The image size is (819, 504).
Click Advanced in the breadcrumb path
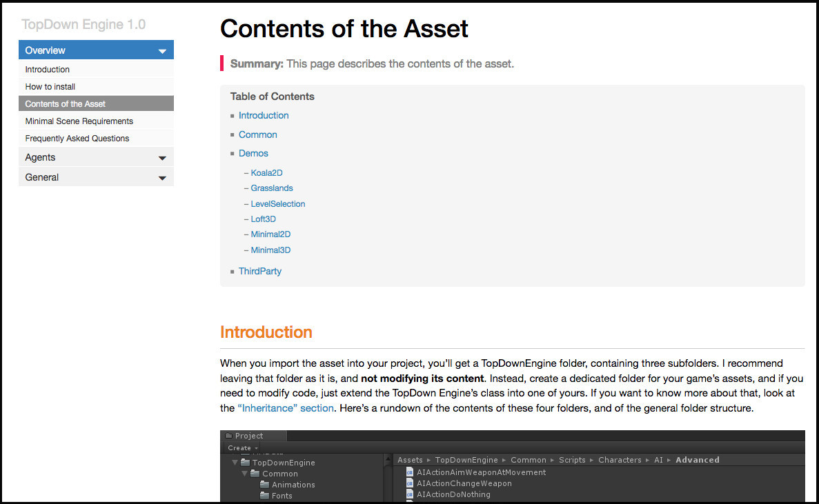click(698, 460)
